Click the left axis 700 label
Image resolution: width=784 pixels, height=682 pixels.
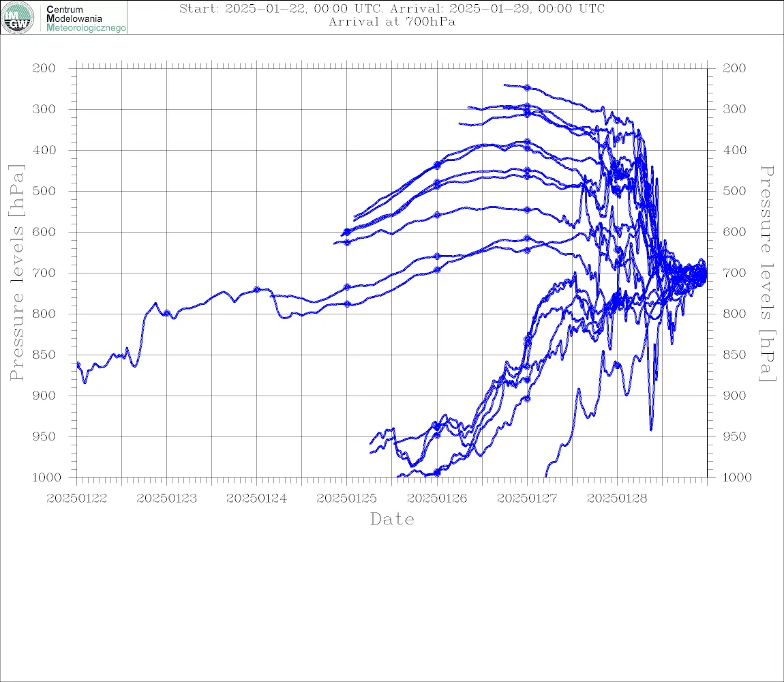(44, 273)
